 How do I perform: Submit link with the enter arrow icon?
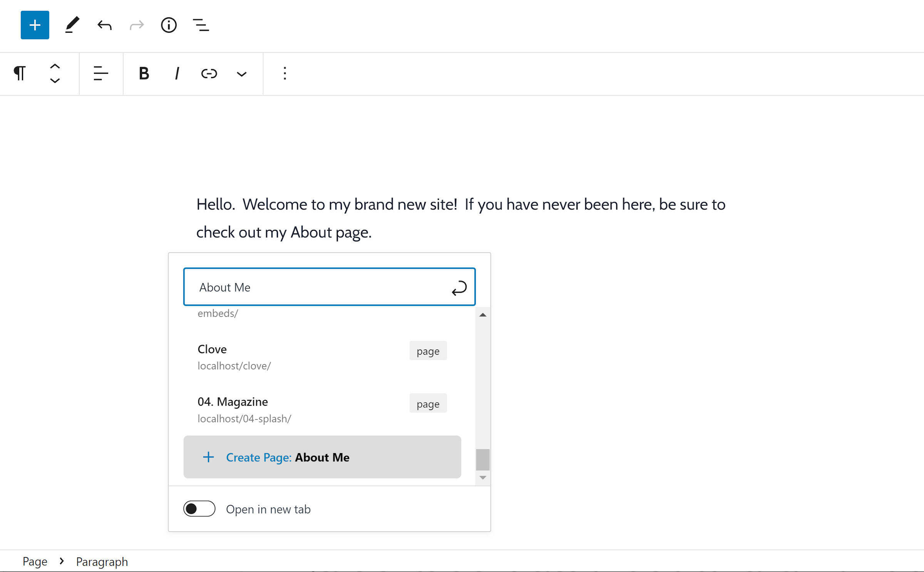click(459, 288)
